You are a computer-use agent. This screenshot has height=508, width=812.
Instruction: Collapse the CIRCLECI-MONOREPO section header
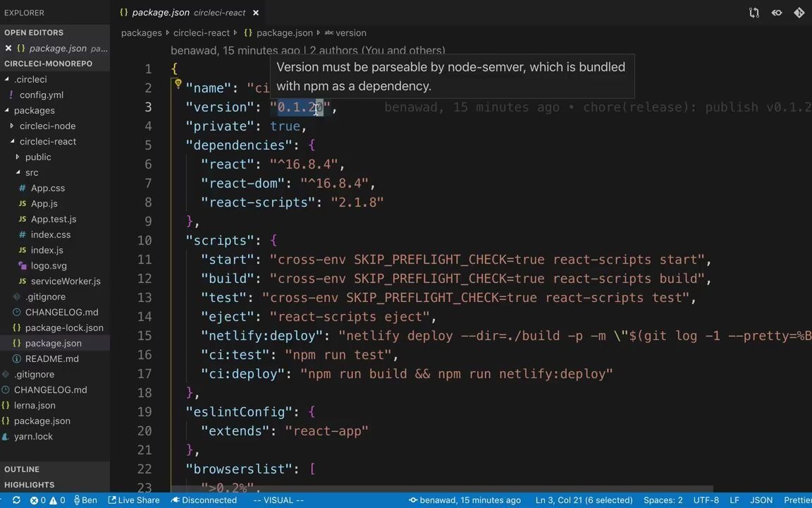[55, 64]
